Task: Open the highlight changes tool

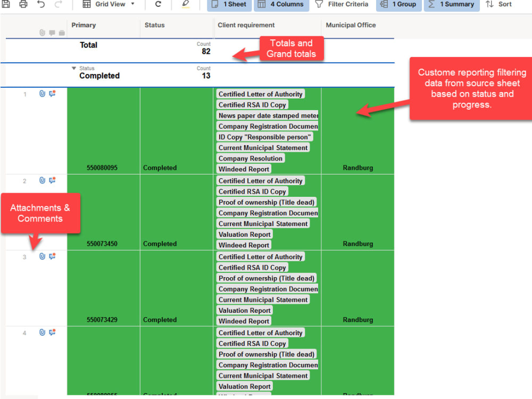Action: (186, 4)
